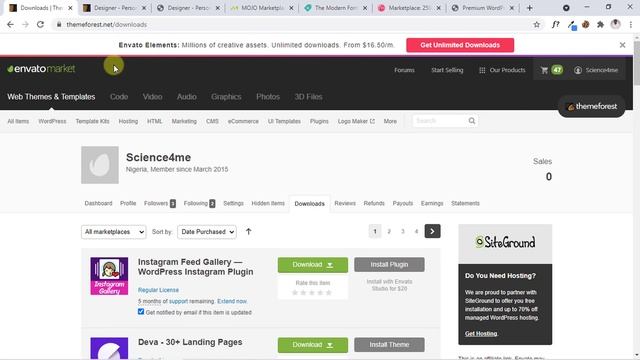Open the Reviews tab
This screenshot has width=640, height=360.
(345, 203)
